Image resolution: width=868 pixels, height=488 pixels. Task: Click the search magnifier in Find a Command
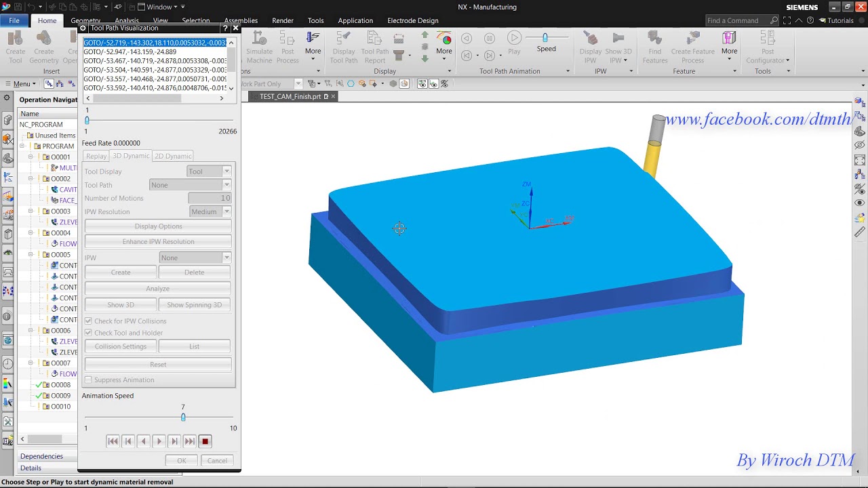[774, 20]
